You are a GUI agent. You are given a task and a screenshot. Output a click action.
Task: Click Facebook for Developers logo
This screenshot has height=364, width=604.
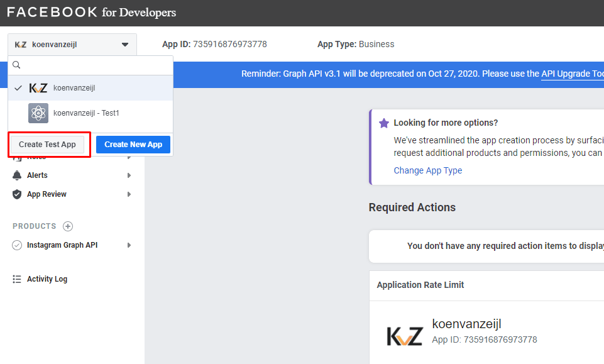point(91,13)
